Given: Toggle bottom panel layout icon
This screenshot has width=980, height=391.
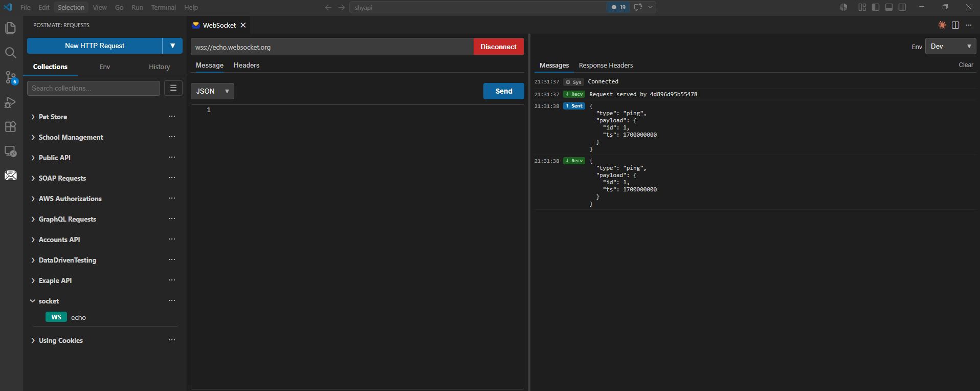Looking at the screenshot, I should pos(889,7).
